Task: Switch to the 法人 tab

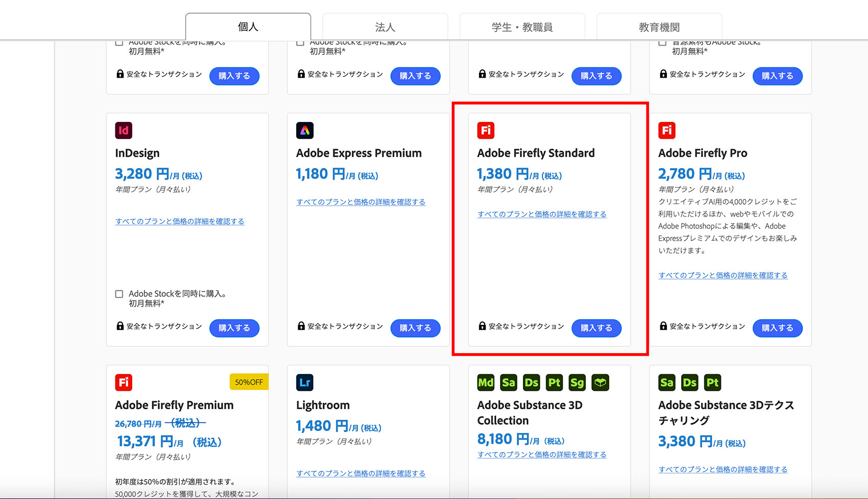Action: [x=385, y=27]
